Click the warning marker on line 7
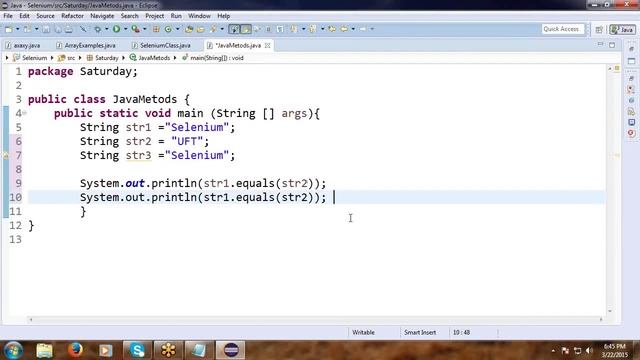This screenshot has width=640, height=360. [6, 155]
